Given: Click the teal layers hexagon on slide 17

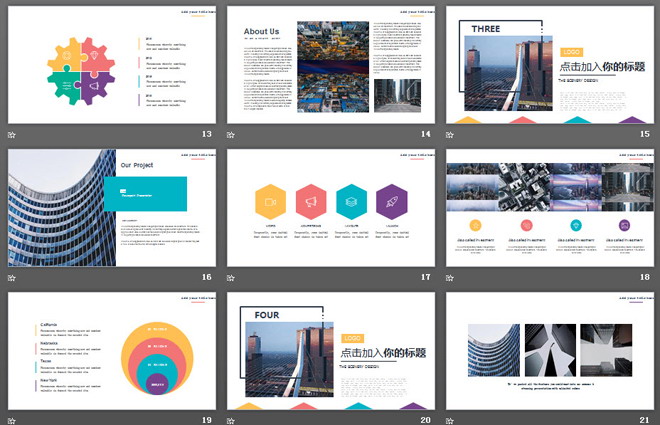Looking at the screenshot, I should (351, 202).
